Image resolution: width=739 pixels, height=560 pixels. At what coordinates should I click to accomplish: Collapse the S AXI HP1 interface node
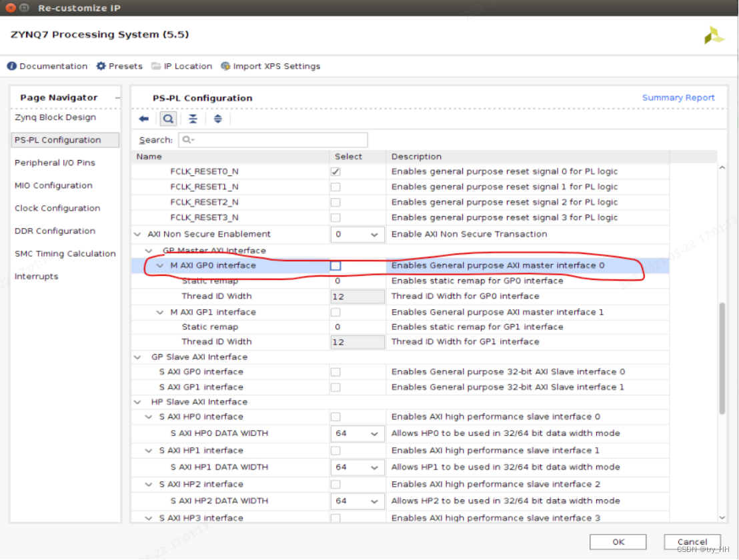coord(149,451)
